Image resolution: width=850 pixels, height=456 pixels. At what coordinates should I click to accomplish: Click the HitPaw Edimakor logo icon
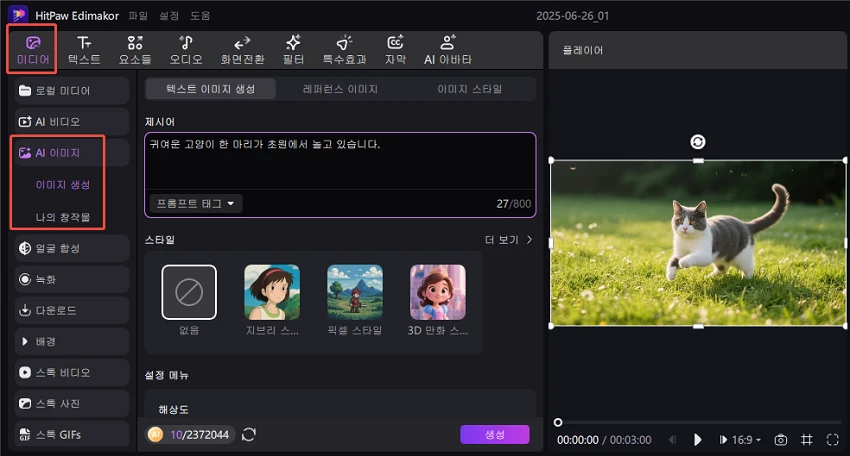click(18, 14)
